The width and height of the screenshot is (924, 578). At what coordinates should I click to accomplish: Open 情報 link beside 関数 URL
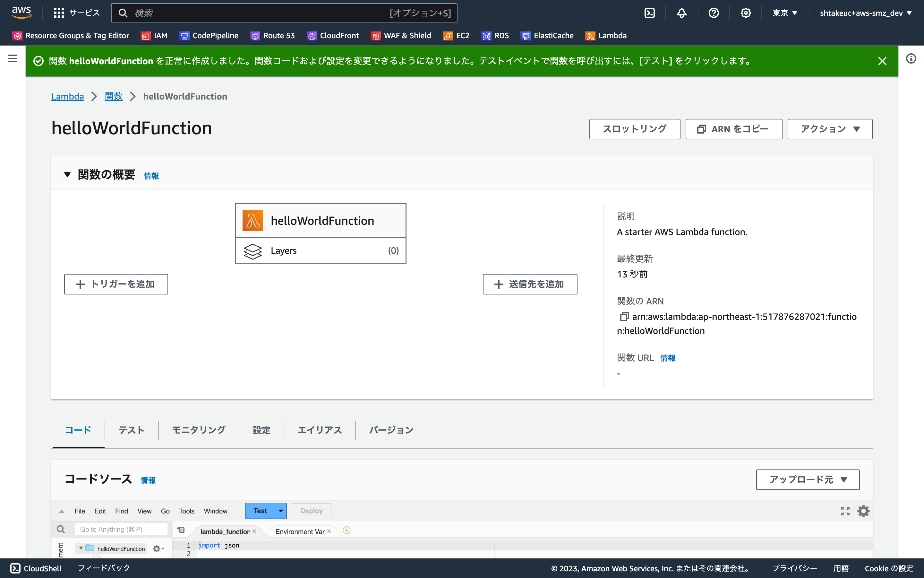tap(668, 358)
